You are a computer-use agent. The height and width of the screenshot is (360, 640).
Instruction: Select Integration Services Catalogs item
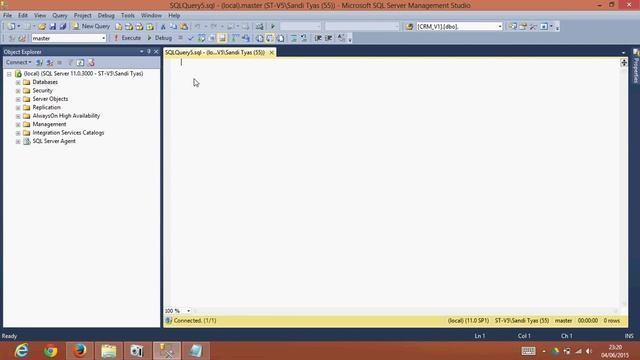pos(68,133)
